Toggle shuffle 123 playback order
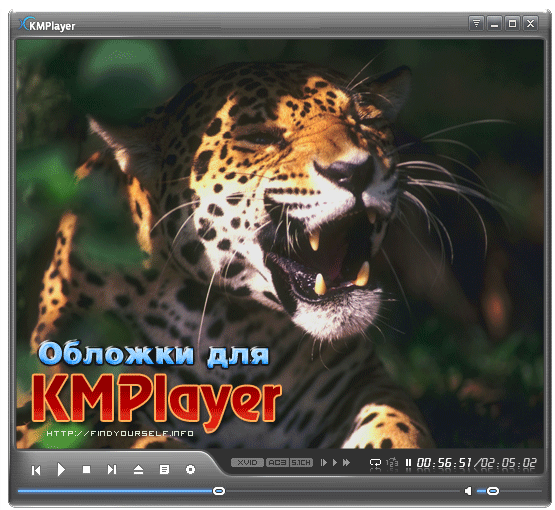 click(392, 463)
